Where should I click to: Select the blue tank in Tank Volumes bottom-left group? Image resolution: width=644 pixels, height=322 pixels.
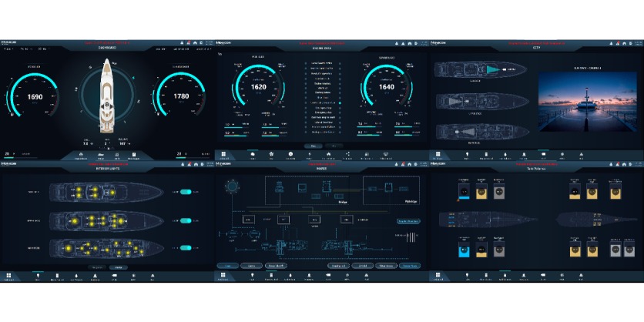464,250
